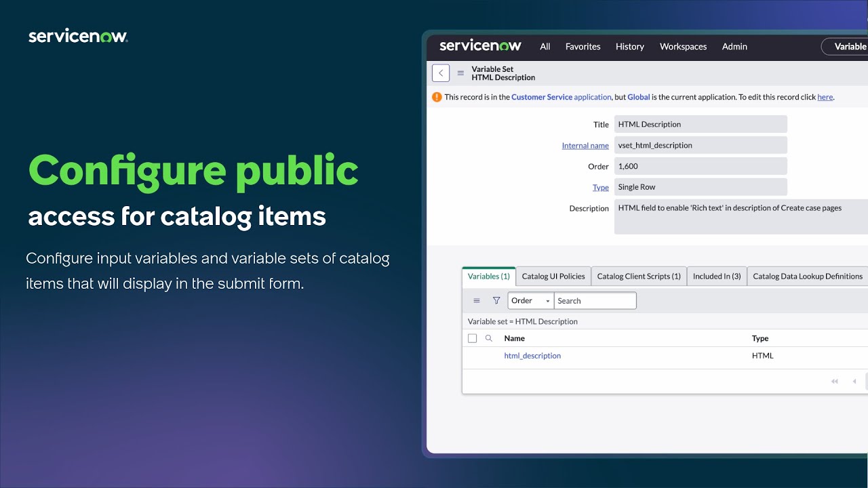Click the orange warning icon in the message bar

437,97
